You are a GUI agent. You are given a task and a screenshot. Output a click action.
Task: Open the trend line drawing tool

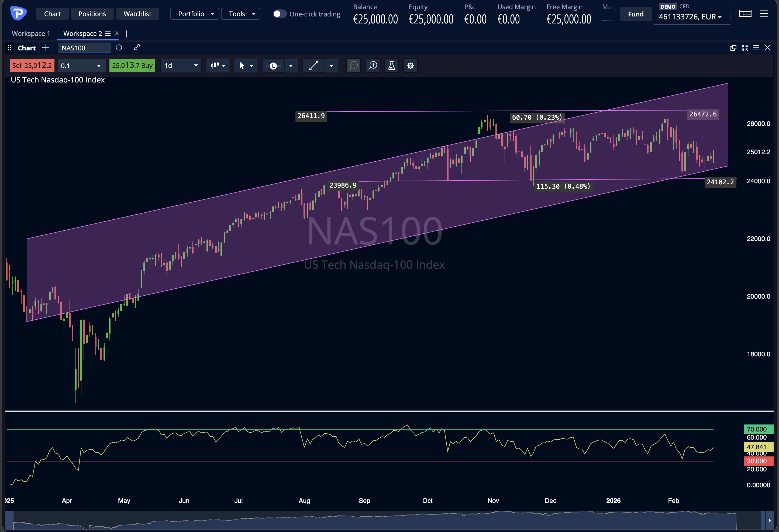point(314,65)
